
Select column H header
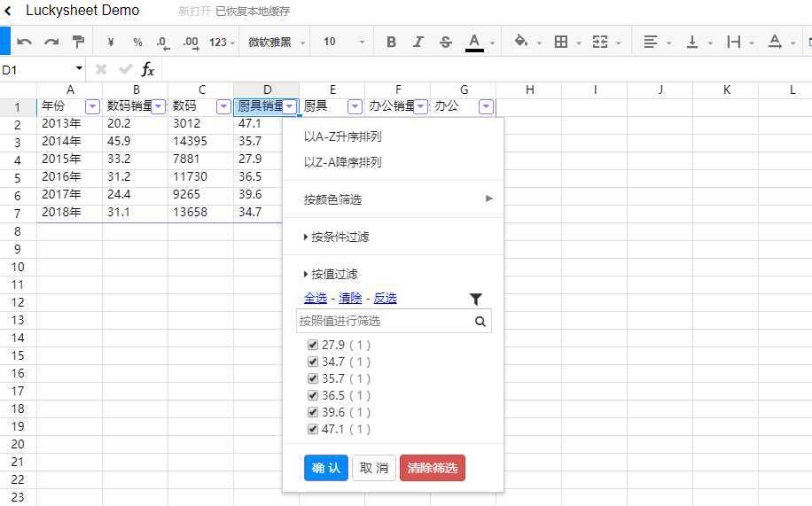529,90
